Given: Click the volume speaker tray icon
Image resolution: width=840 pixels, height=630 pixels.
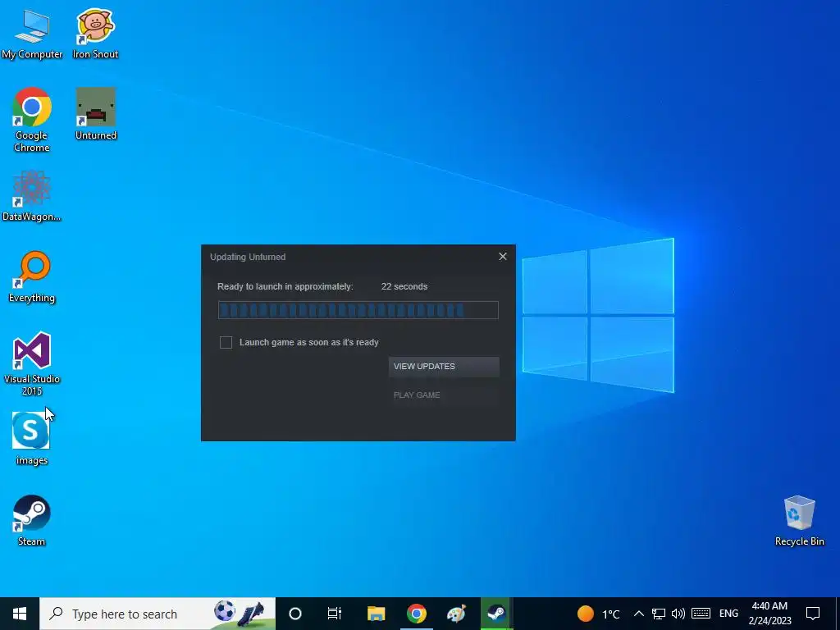Looking at the screenshot, I should click(678, 614).
